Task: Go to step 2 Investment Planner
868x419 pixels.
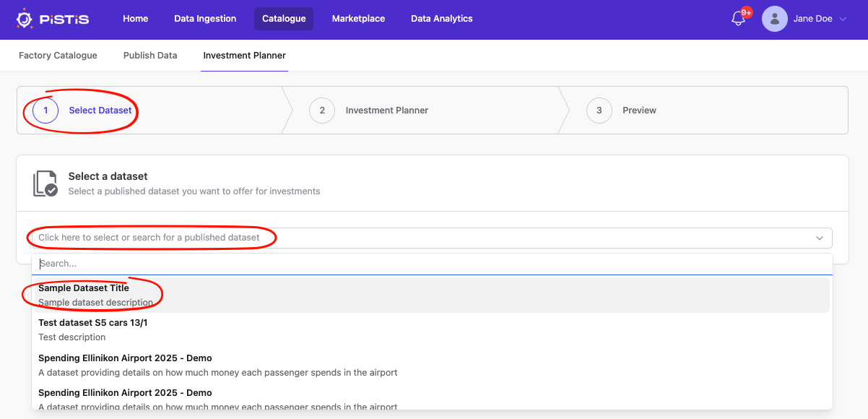Action: tap(369, 111)
